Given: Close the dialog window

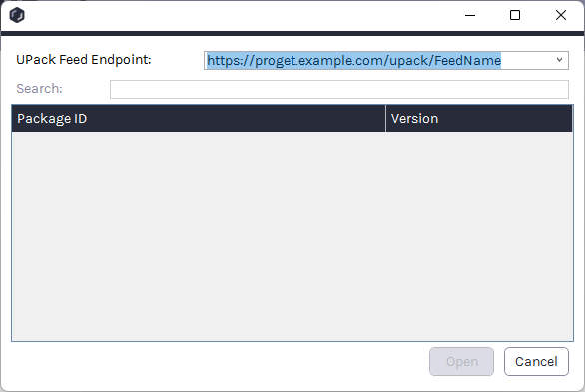Looking at the screenshot, I should 561,15.
